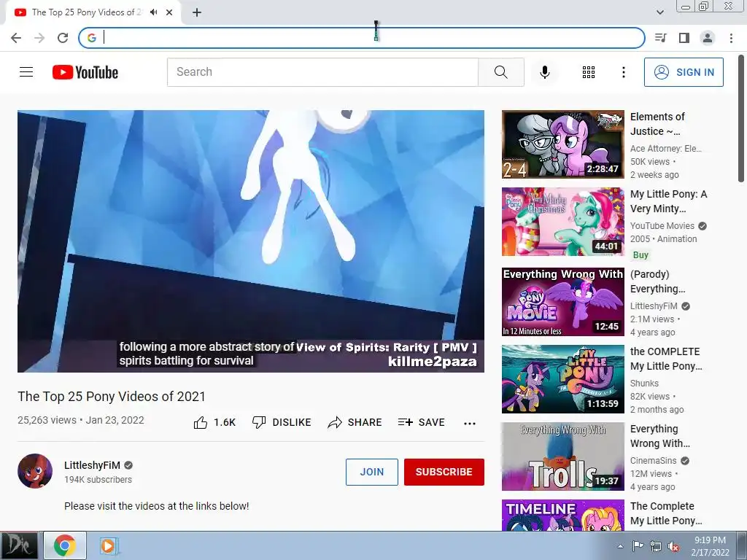747x560 pixels.
Task: Open the SHARE dialog
Action: (355, 422)
